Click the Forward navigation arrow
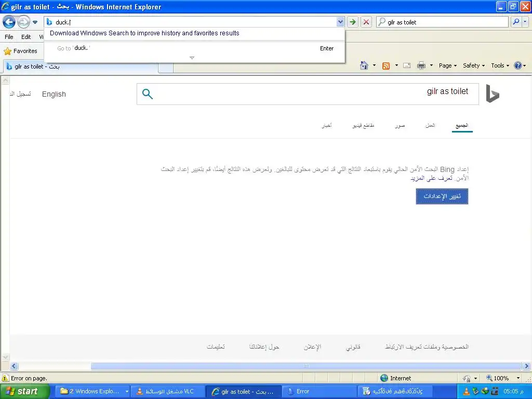532x399 pixels. point(23,22)
